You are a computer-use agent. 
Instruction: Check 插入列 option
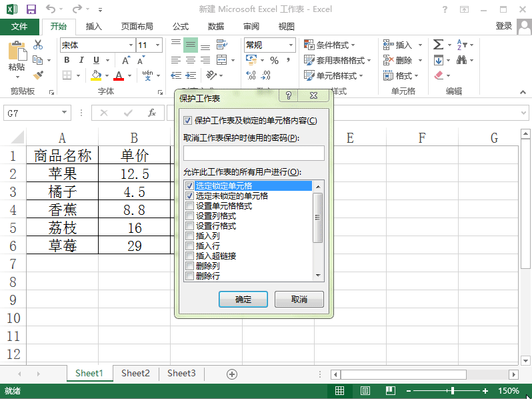[189, 236]
